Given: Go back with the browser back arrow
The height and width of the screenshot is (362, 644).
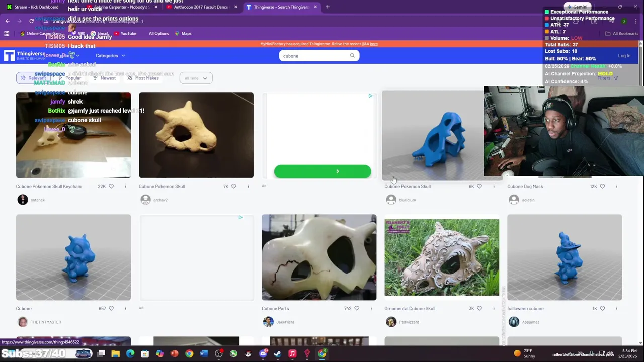Looking at the screenshot, I should 7,21.
